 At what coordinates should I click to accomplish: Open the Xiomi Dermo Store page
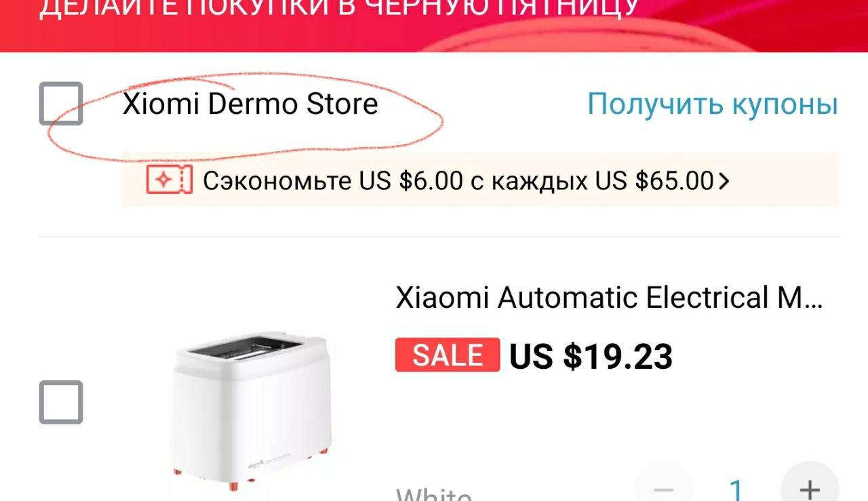[250, 104]
